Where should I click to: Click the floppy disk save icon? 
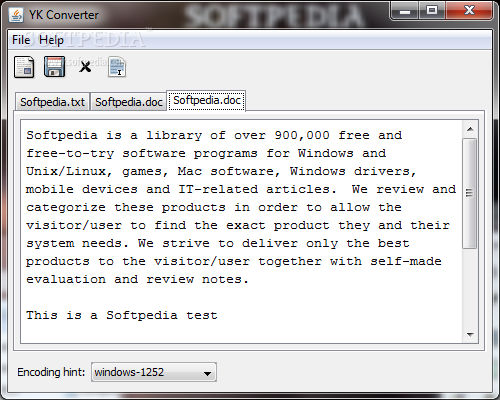[54, 67]
